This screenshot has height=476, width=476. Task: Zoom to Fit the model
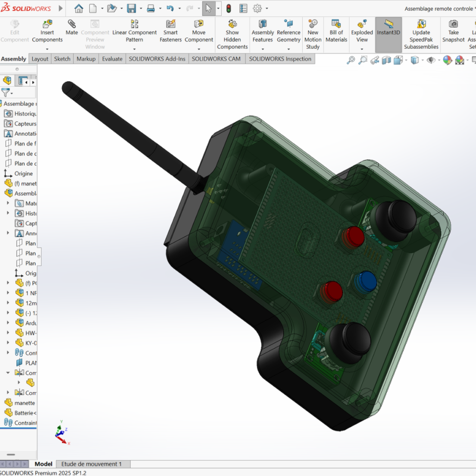click(351, 60)
